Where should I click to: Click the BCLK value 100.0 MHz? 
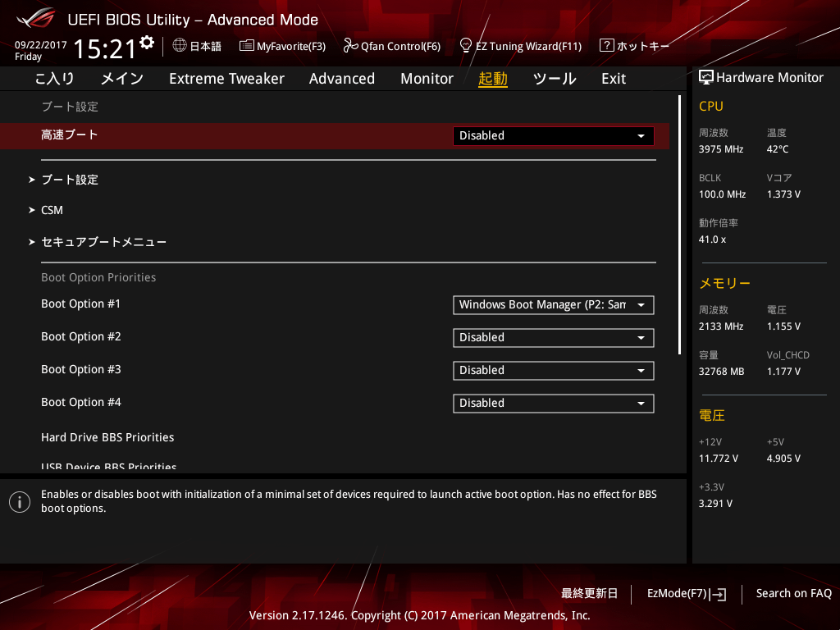coord(722,194)
